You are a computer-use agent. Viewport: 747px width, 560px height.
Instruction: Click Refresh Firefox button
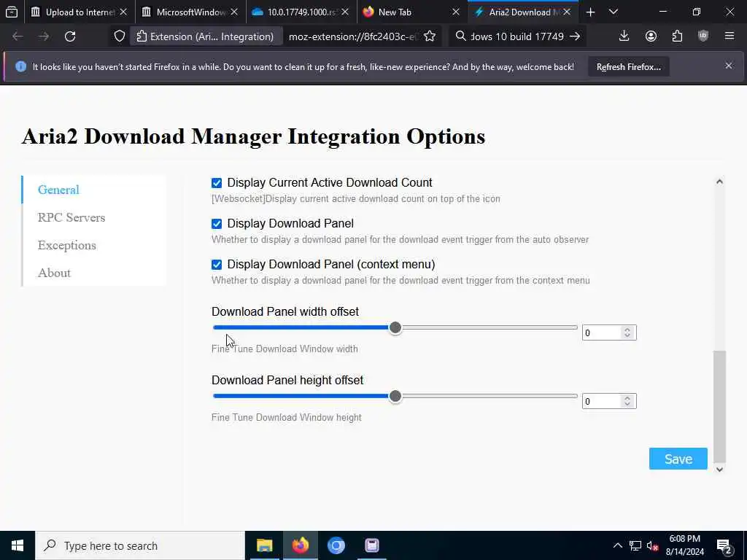pos(628,67)
